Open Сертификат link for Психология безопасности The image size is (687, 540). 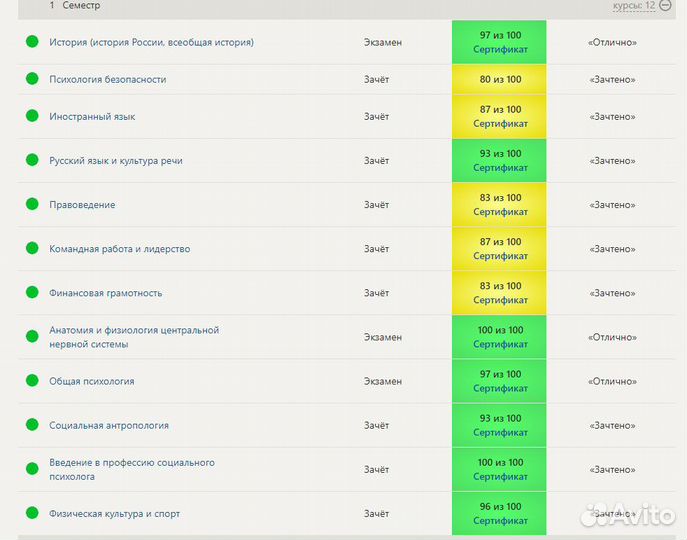[499, 80]
